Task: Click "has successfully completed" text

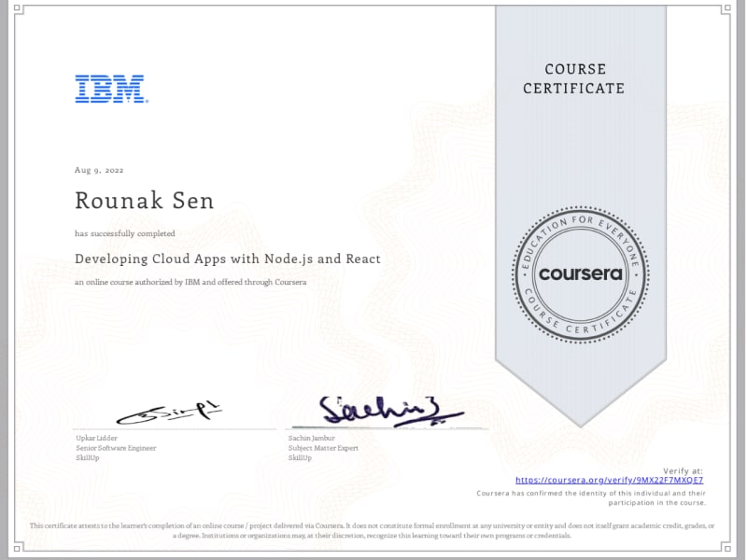Action: (125, 233)
